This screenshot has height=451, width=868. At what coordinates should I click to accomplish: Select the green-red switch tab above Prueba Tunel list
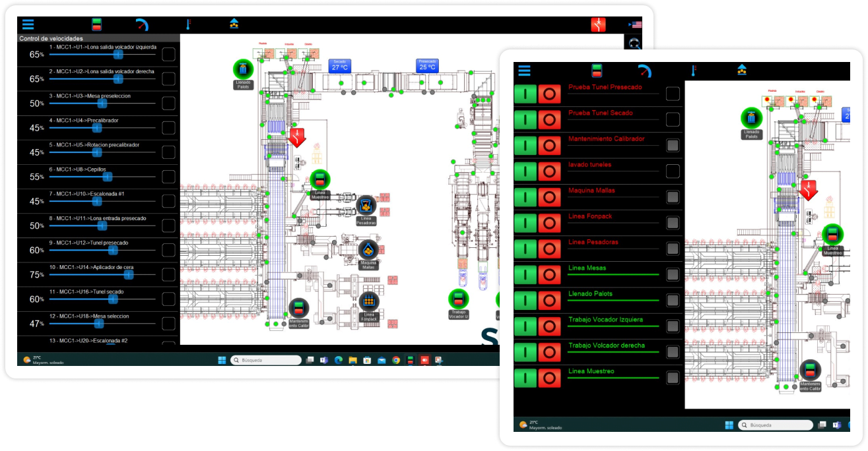(597, 71)
